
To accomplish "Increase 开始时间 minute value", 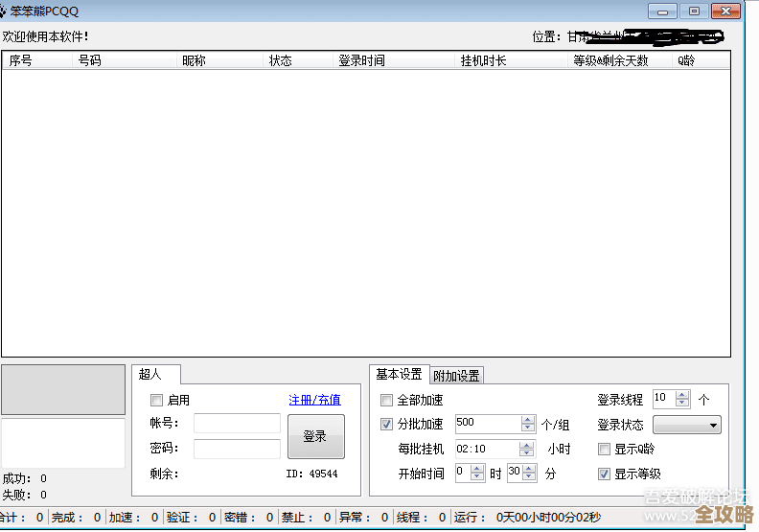I will [x=530, y=469].
